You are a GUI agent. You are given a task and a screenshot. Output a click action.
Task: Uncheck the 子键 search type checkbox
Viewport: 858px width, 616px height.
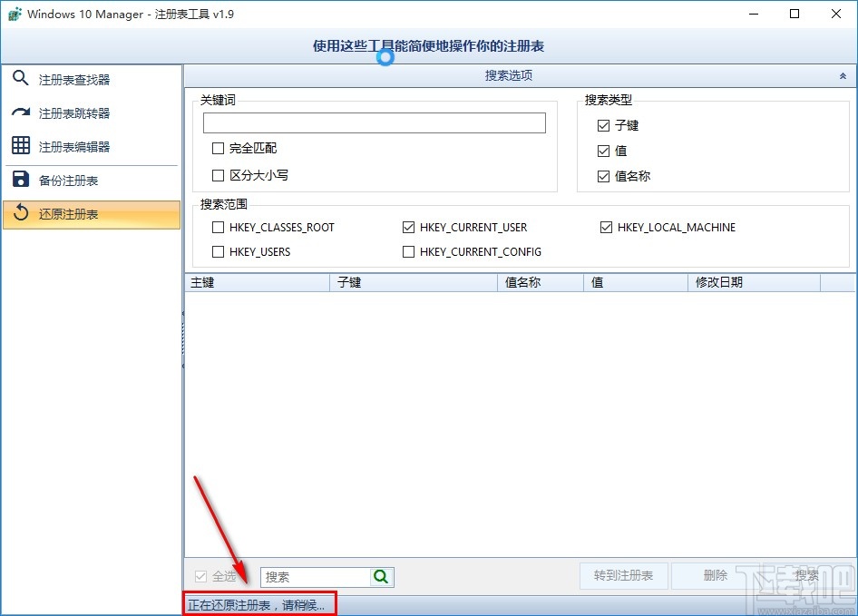click(606, 125)
